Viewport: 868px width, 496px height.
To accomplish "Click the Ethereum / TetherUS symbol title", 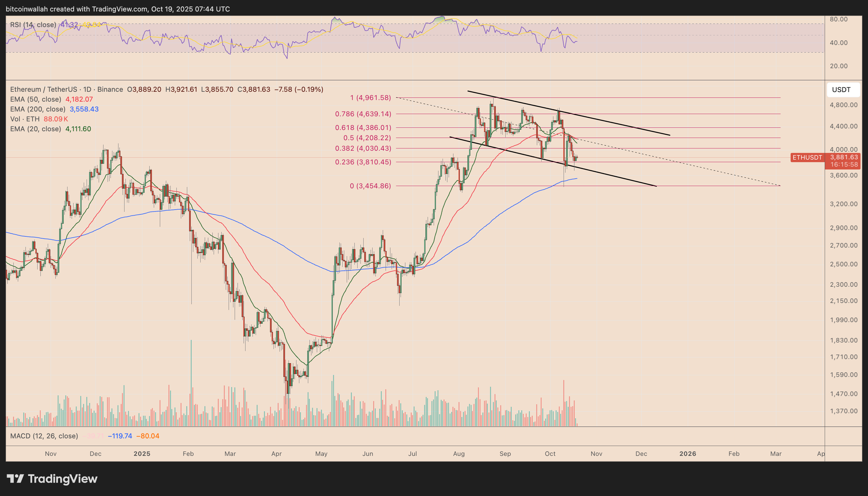I will coord(44,89).
